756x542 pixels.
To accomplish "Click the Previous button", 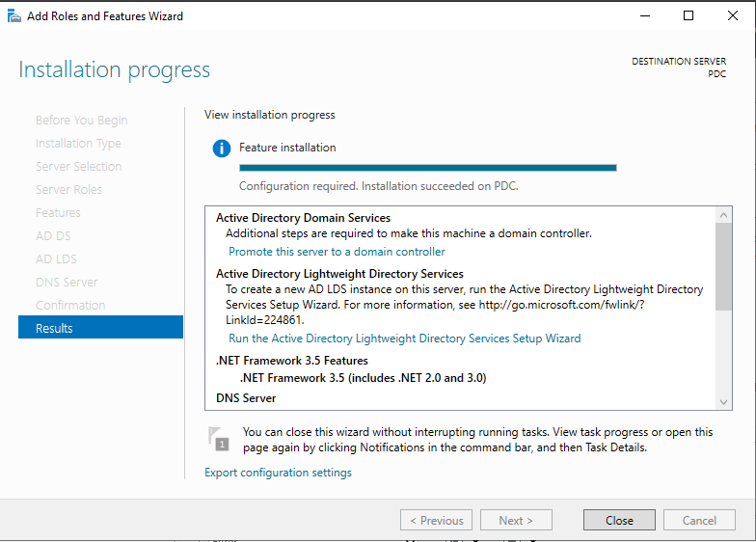I will pyautogui.click(x=436, y=520).
